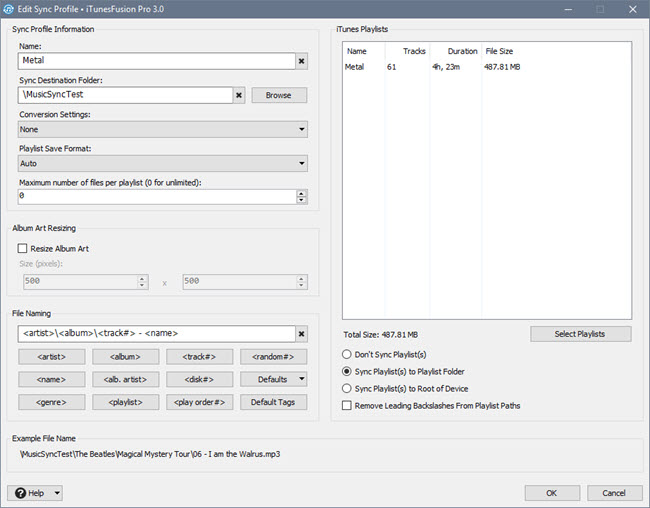Click the Browse button
Screen dimensions: 650x508
(x=279, y=95)
